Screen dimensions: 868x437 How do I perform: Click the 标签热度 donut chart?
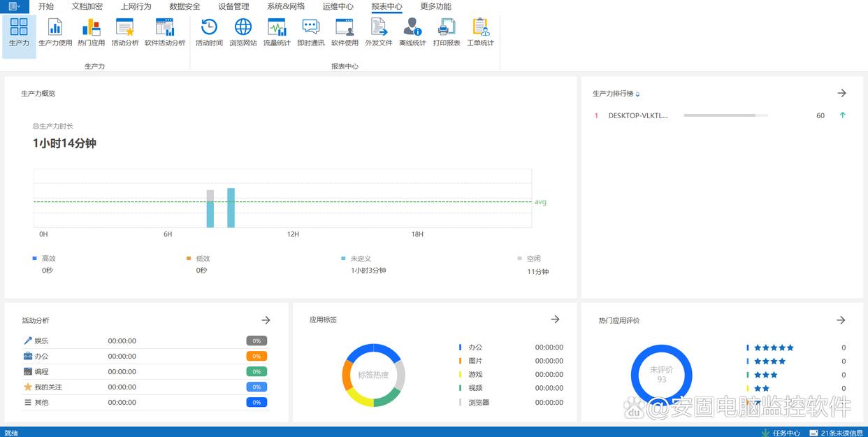tap(373, 375)
